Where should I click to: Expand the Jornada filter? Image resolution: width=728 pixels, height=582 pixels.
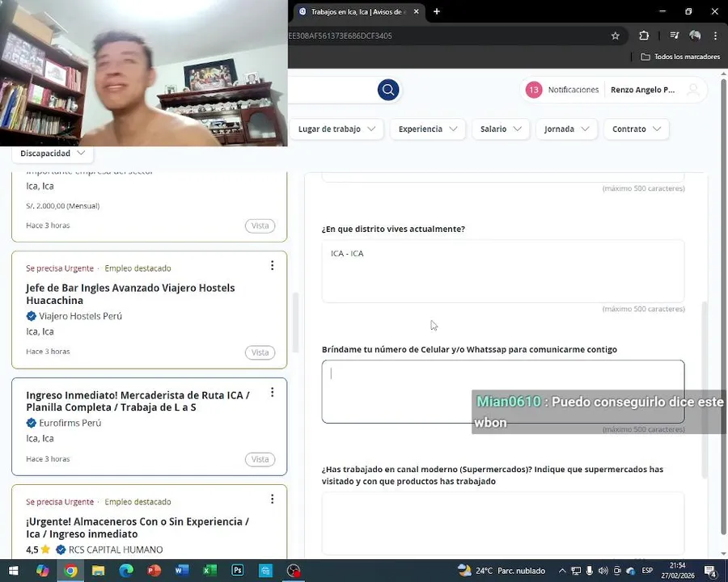pyautogui.click(x=566, y=129)
